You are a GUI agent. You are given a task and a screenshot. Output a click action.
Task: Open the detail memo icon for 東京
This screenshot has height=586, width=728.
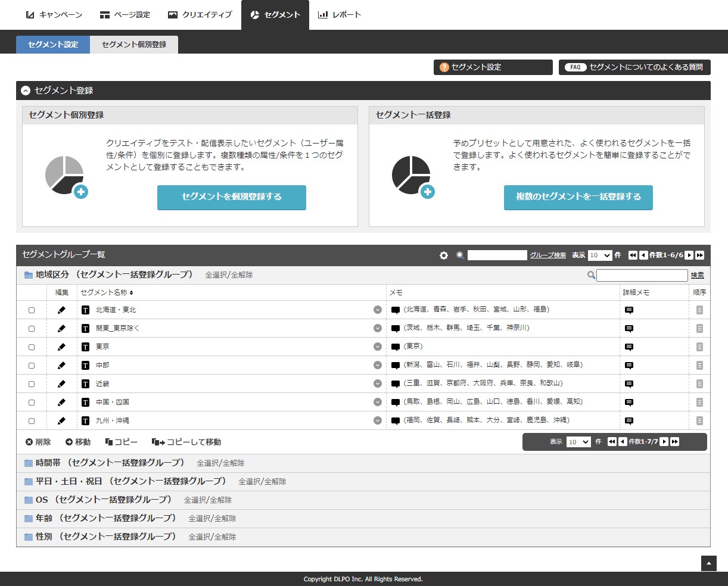(629, 347)
